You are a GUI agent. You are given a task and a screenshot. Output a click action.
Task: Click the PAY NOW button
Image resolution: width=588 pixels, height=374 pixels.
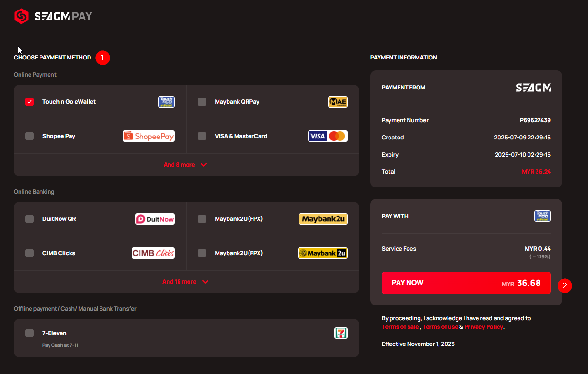tap(466, 283)
